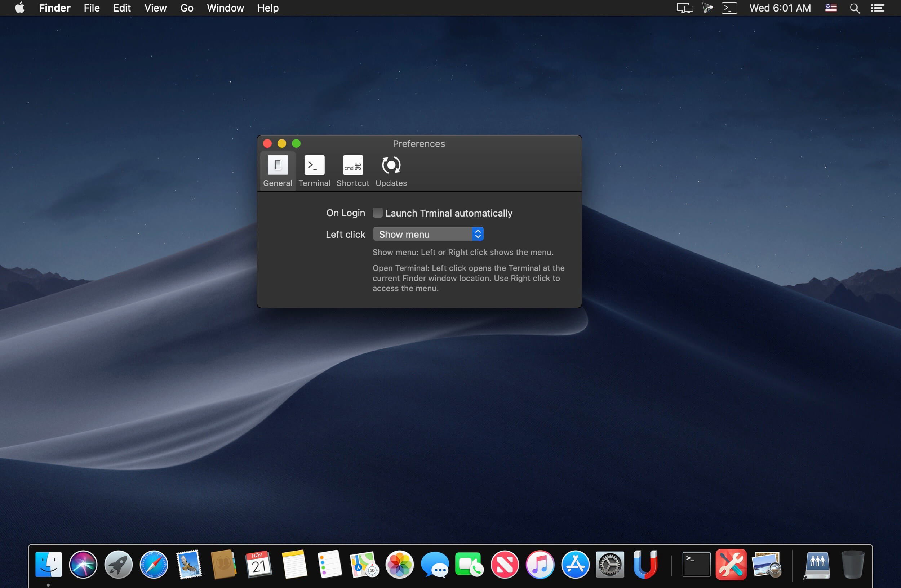The height and width of the screenshot is (588, 901).
Task: Select the General preferences tab
Action: point(278,171)
